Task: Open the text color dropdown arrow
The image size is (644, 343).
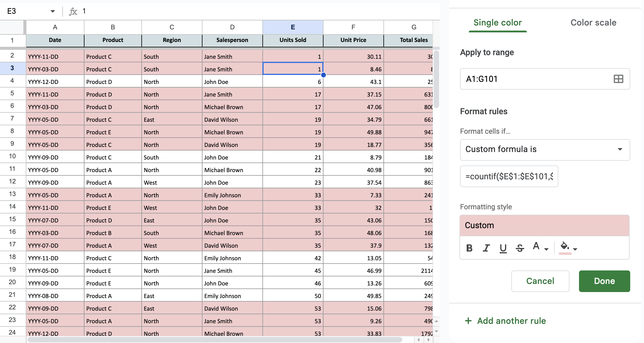Action: (x=546, y=249)
